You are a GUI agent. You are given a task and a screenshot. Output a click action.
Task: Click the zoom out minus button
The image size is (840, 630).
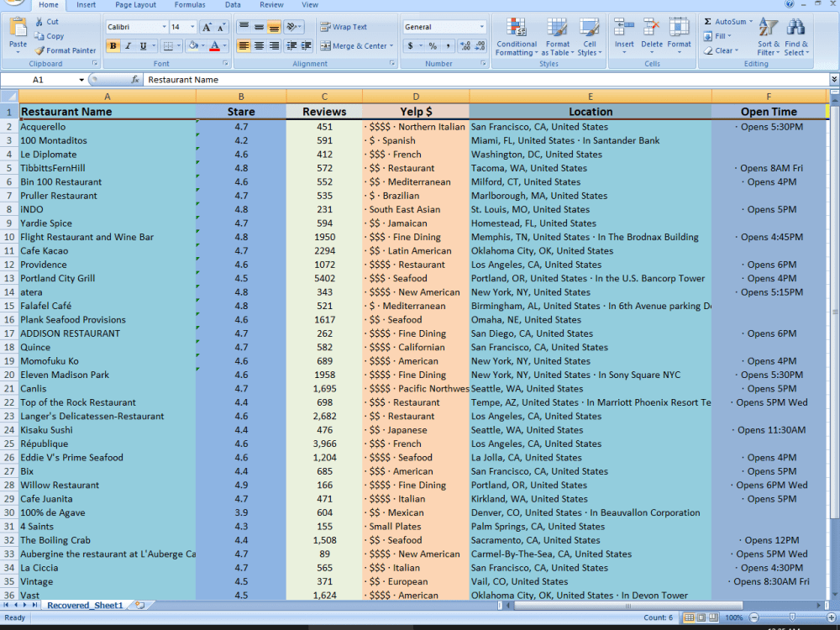tap(753, 617)
